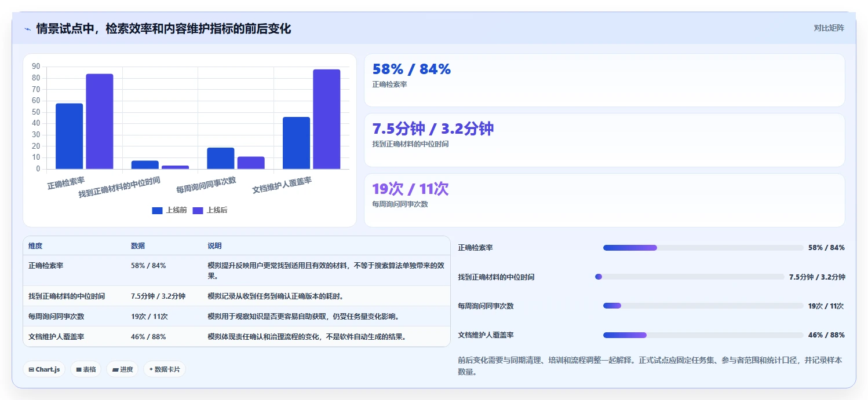Screen dimensions: 868x400
Task: Click the x-axis label 文档维护人覆盖率 under the chart
Action: pyautogui.click(x=282, y=185)
